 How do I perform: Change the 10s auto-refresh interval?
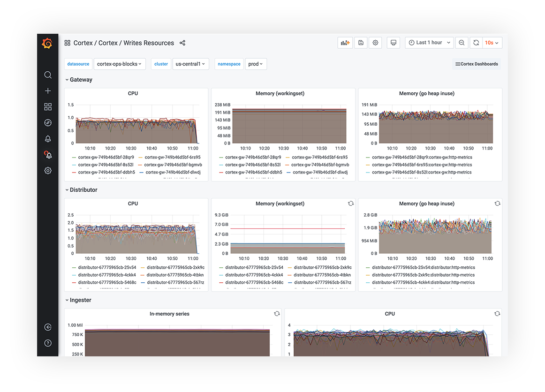click(492, 43)
